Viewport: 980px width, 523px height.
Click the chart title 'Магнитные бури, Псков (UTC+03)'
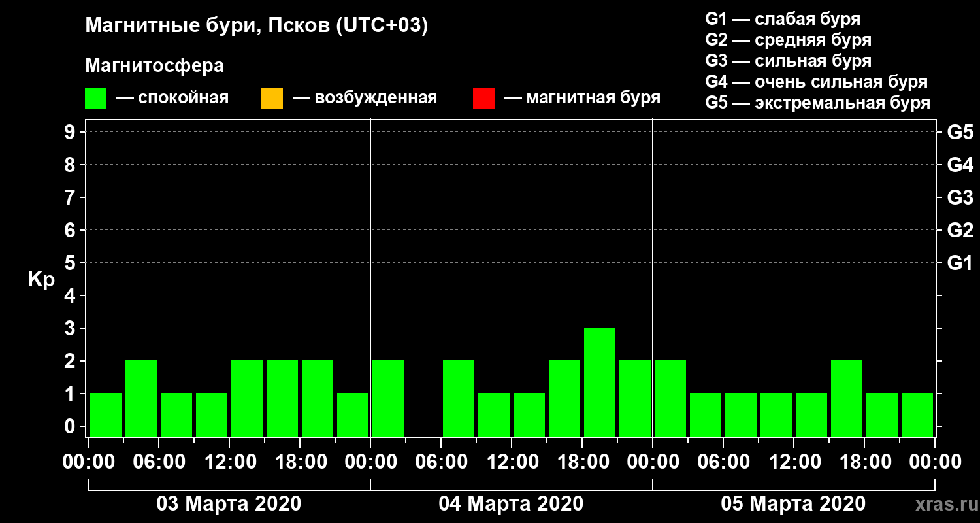tap(257, 26)
